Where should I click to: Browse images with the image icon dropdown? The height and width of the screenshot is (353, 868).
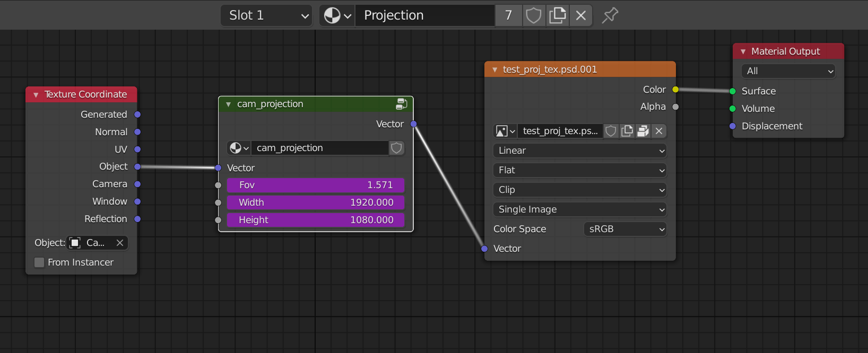(505, 131)
